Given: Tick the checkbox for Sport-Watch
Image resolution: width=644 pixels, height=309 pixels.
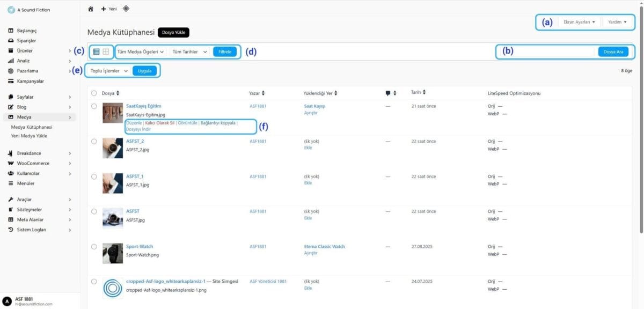Looking at the screenshot, I should click(x=94, y=247).
